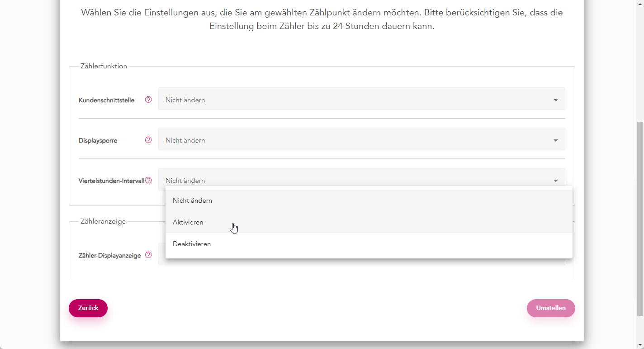Click the Zähleranzeige section heading
Image resolution: width=644 pixels, height=349 pixels.
click(x=103, y=221)
